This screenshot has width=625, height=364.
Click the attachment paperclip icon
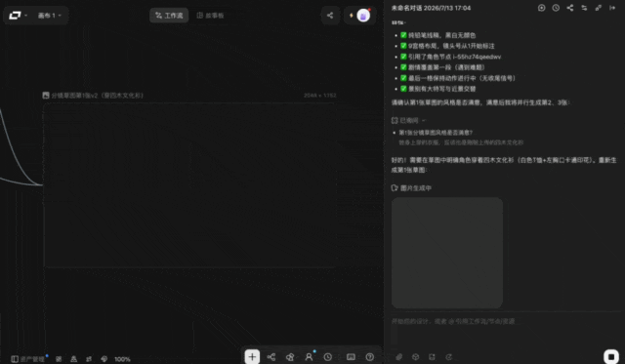[399, 357]
